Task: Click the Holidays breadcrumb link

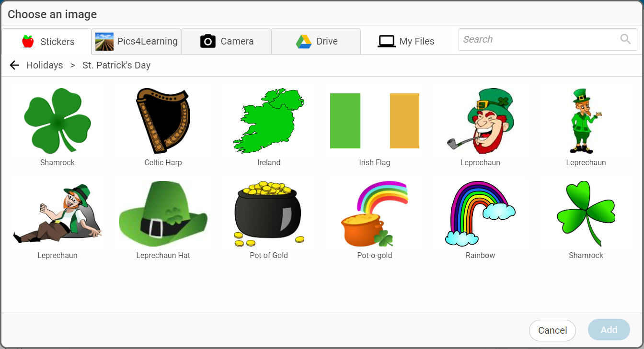Action: (45, 65)
